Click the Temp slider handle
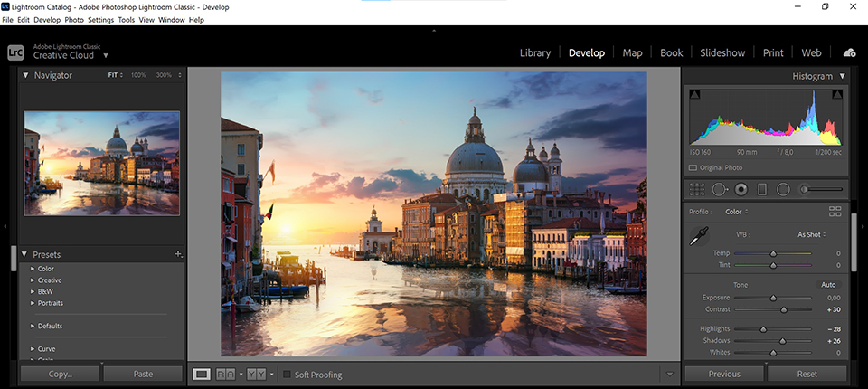The image size is (868, 389). (773, 253)
